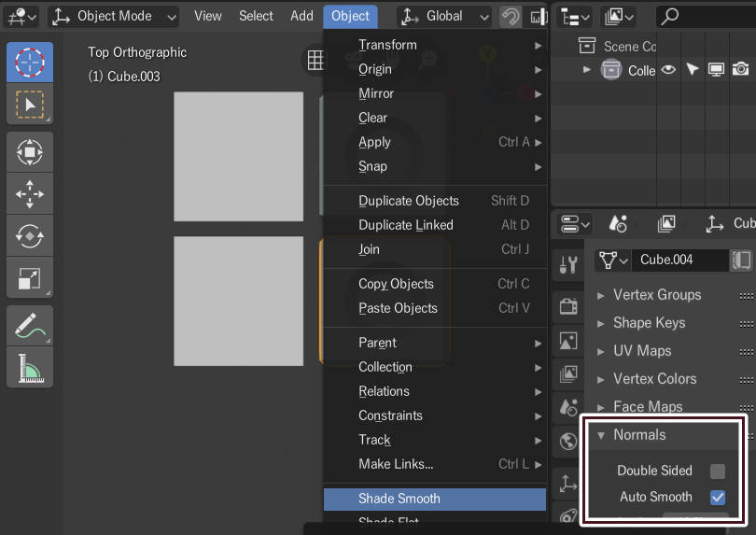Open Collection submenu
This screenshot has height=535, width=756.
pyautogui.click(x=434, y=367)
